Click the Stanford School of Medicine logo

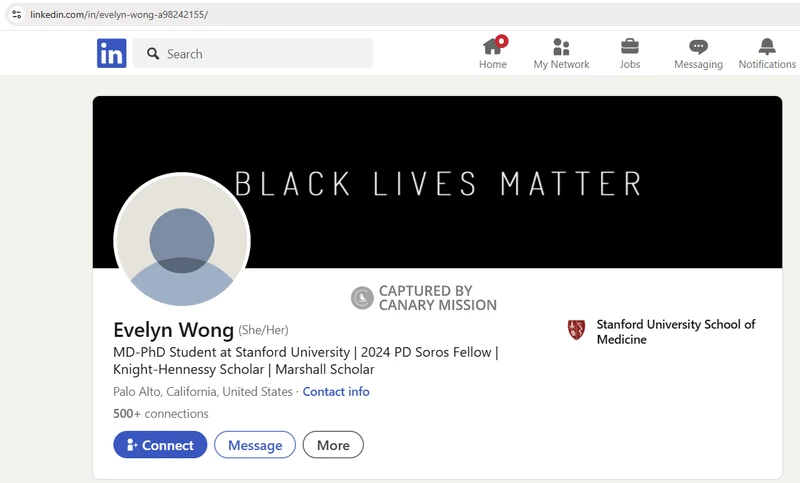pos(577,330)
